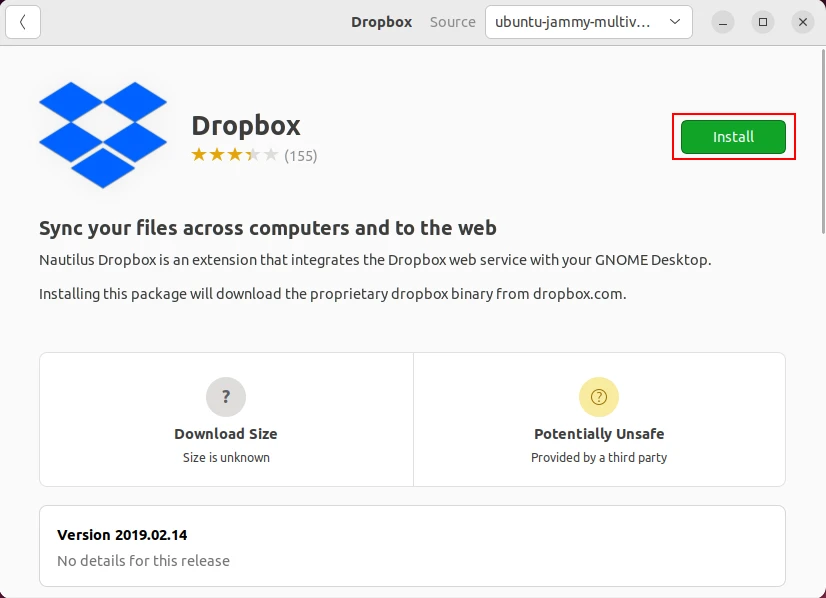
Task: Click the Dropbox title in the header bar
Action: [381, 22]
